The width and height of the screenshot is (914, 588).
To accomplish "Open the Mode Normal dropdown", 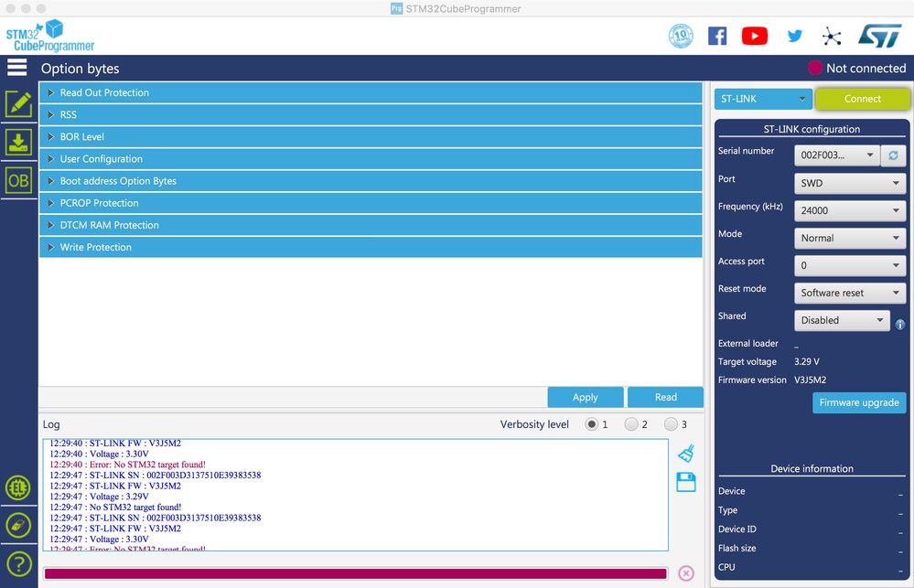I will pos(850,238).
